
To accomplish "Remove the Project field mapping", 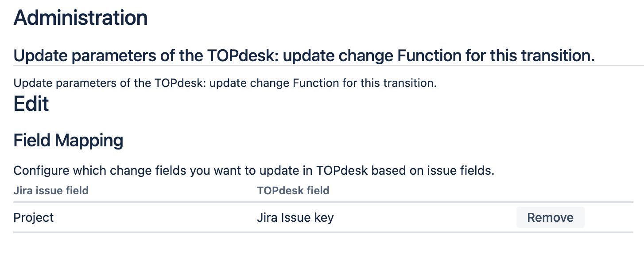I will click(550, 217).
